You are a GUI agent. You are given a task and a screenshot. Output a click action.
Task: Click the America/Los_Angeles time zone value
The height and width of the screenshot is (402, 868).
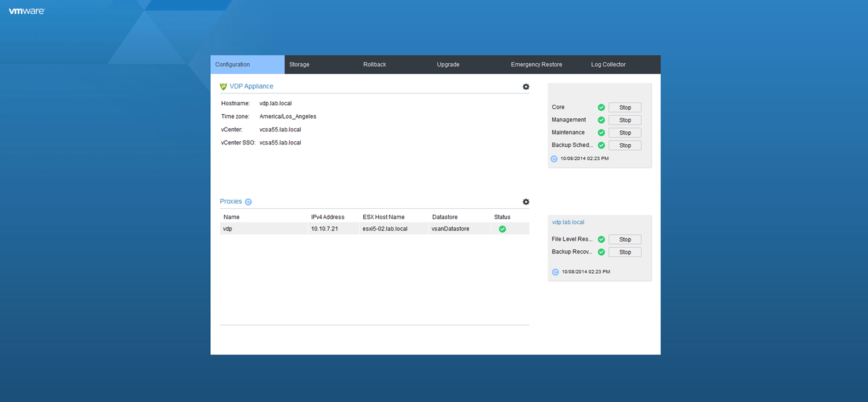[288, 116]
